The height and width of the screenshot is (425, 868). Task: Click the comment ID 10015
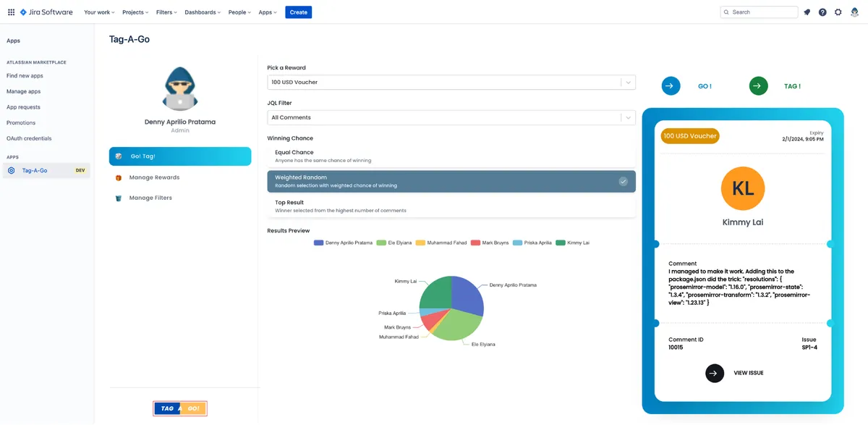pyautogui.click(x=676, y=348)
